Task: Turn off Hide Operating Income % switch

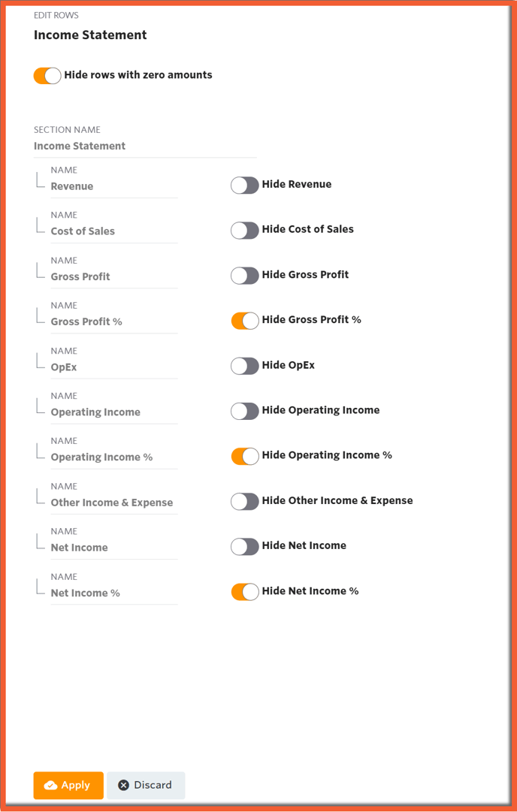Action: point(244,456)
